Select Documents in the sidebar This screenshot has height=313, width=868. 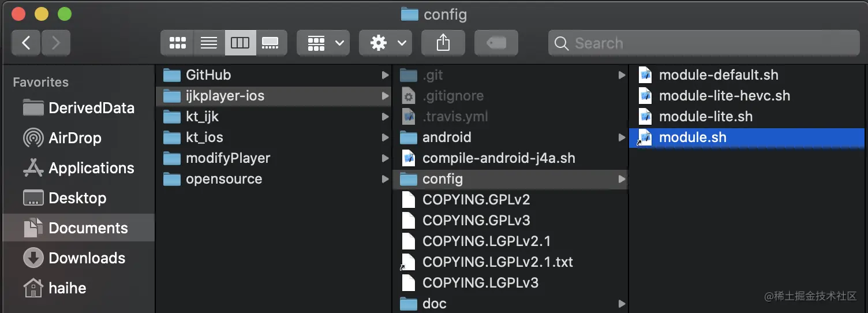click(x=78, y=228)
